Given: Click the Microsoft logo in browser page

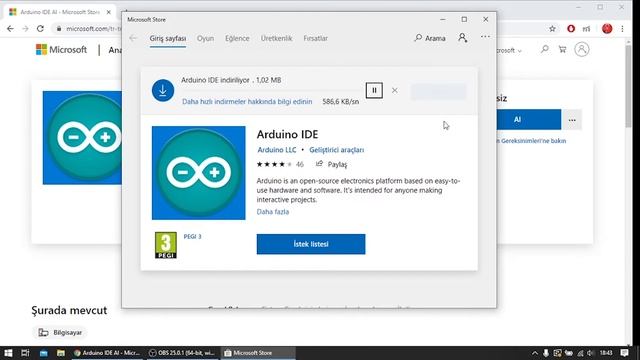Looking at the screenshot, I should [61, 50].
